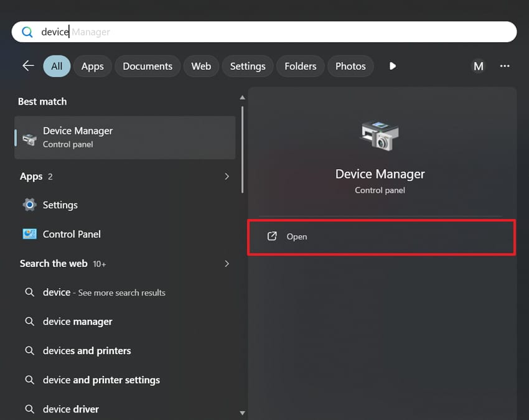529x420 pixels.
Task: Click the magnifier icon beside "device driver"
Action: 30,409
